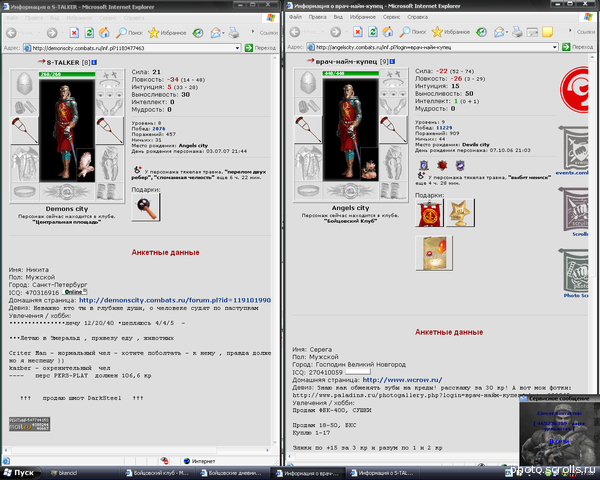This screenshot has height=480, width=600.
Task: Open Справка menu in right window
Action: coord(417,17)
